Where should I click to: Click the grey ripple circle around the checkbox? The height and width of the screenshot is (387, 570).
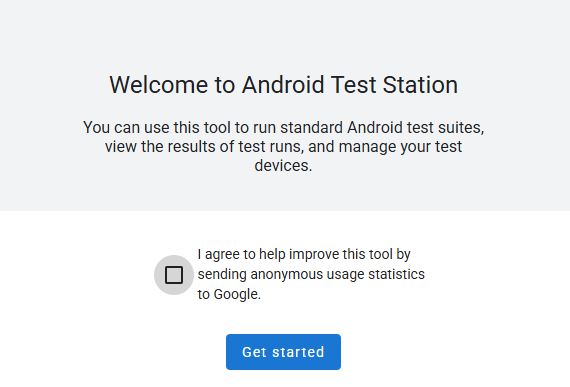[174, 275]
